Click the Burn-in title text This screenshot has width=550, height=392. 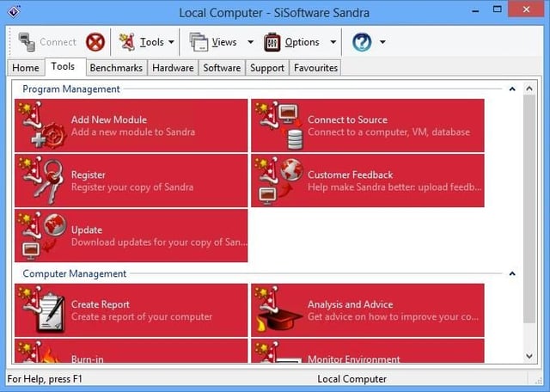(88, 359)
